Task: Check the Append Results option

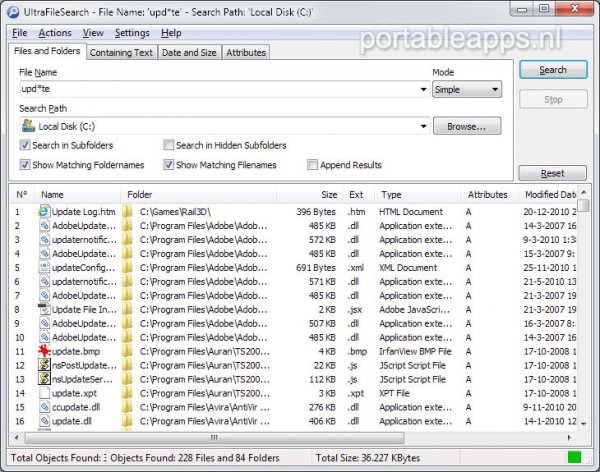Action: (x=313, y=165)
